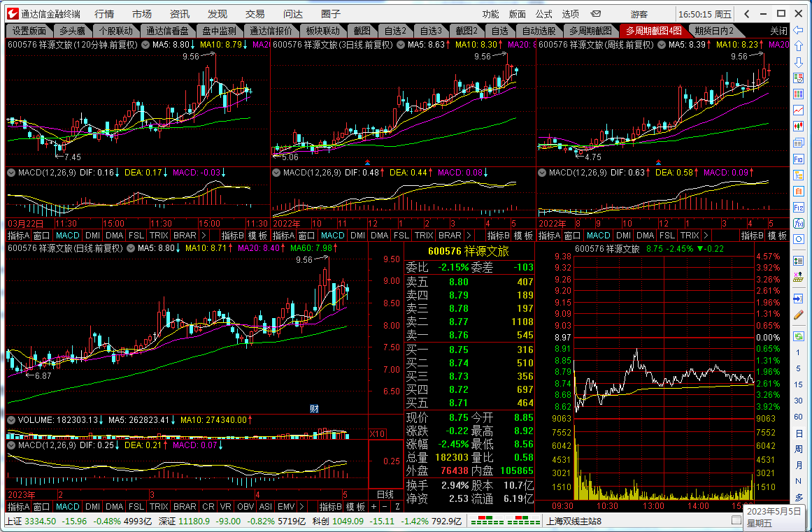Viewport: 812px width, 532px height.
Task: Switch to 15-minute period in sidebar
Action: point(798,384)
